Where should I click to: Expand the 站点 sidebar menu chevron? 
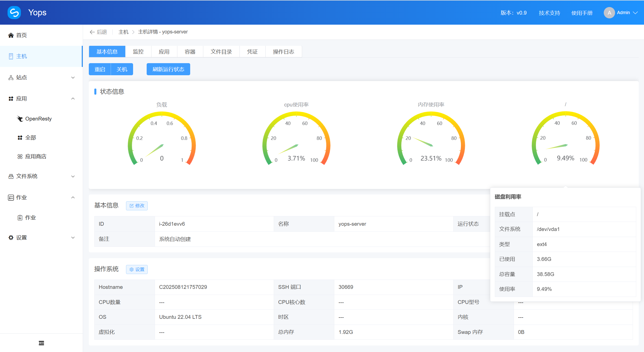[73, 77]
